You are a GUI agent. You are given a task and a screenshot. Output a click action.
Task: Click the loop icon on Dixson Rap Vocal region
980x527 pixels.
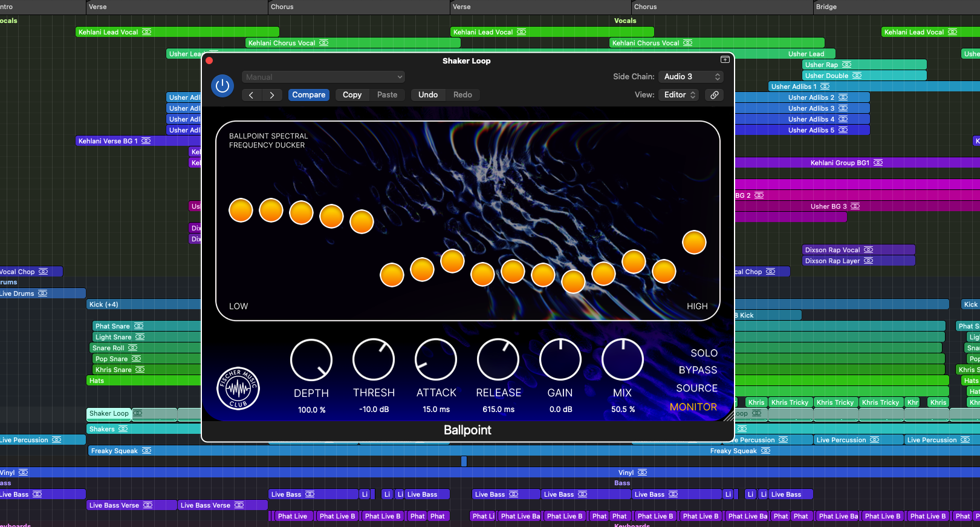click(x=869, y=250)
